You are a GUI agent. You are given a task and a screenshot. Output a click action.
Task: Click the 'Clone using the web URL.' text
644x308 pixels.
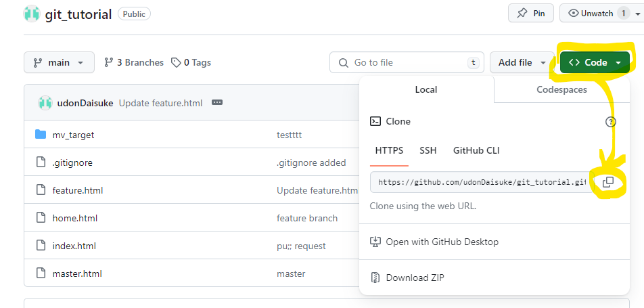coord(423,206)
